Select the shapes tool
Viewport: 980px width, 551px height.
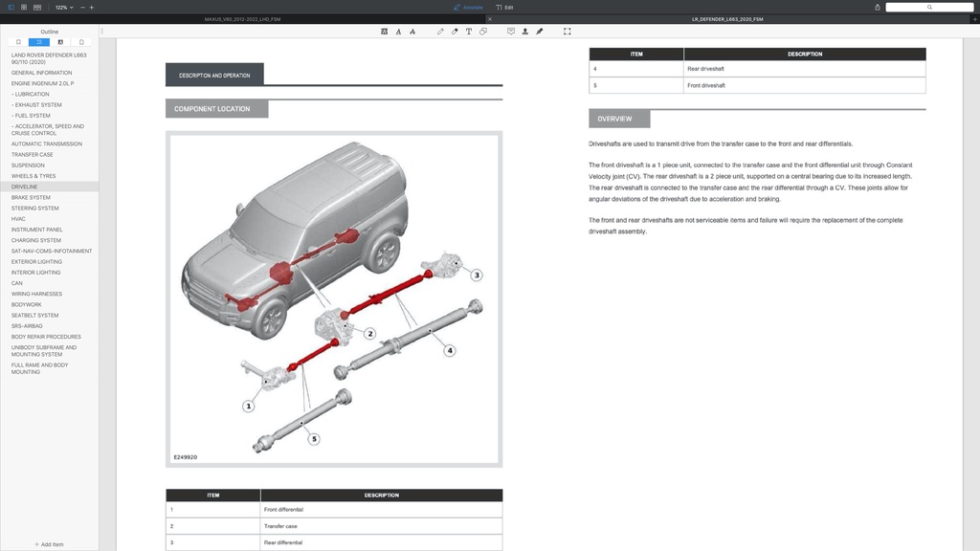click(x=483, y=32)
